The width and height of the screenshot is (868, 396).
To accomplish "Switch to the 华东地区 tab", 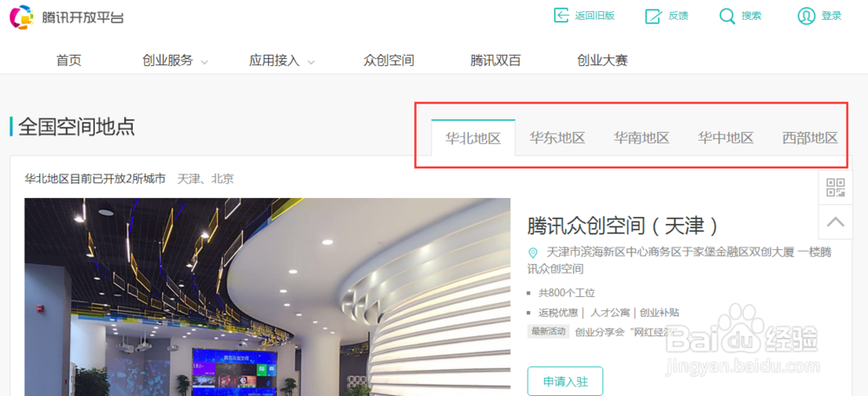I will click(x=557, y=137).
